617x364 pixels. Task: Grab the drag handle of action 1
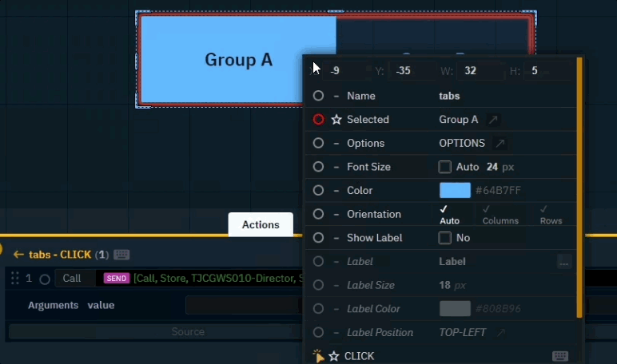[14, 278]
